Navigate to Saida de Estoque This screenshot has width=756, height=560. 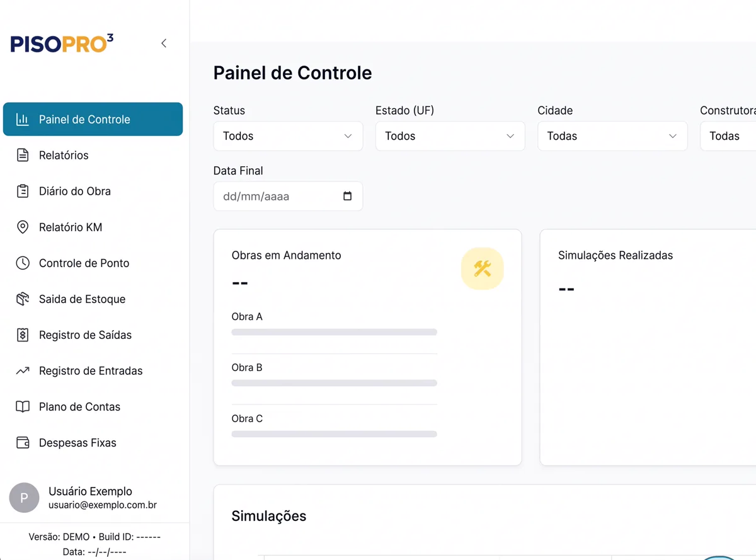point(93,299)
